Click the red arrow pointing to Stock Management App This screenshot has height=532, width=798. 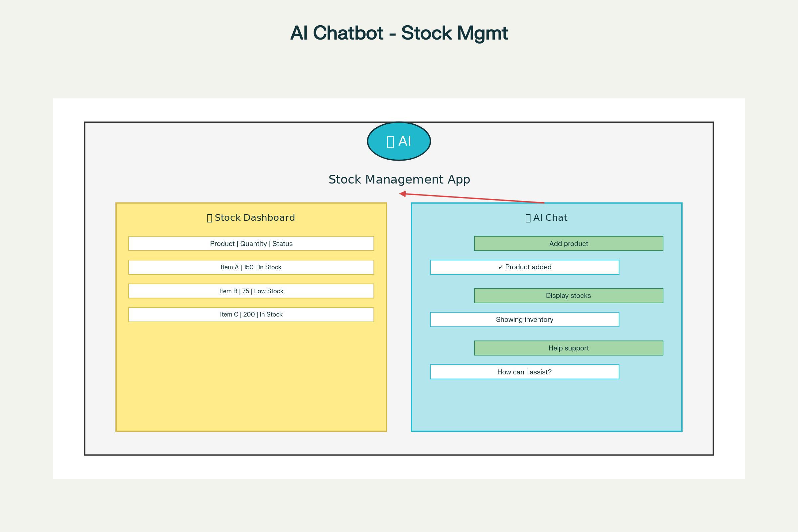point(471,197)
